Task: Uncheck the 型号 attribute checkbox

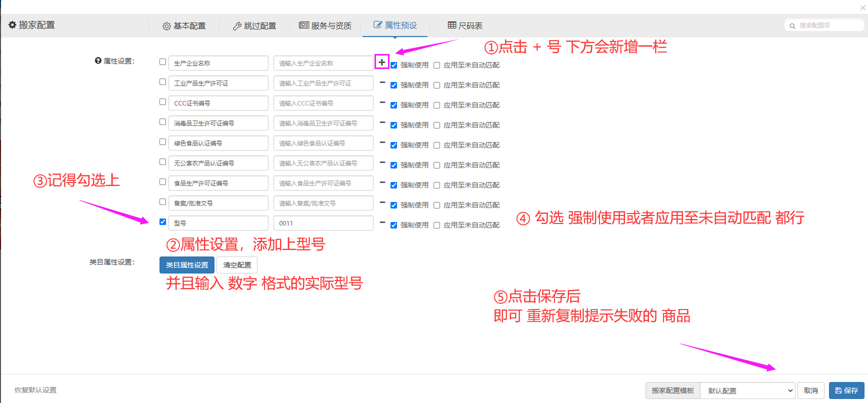Action: click(162, 222)
